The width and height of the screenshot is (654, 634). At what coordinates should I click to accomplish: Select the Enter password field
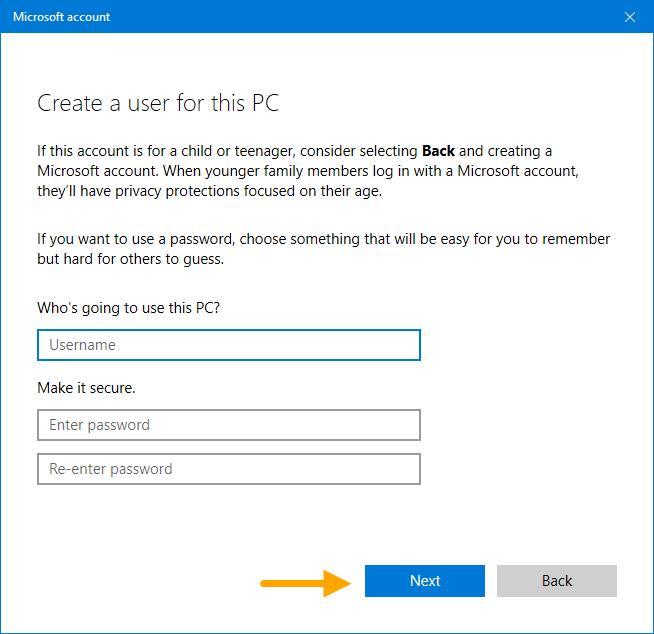[229, 425]
